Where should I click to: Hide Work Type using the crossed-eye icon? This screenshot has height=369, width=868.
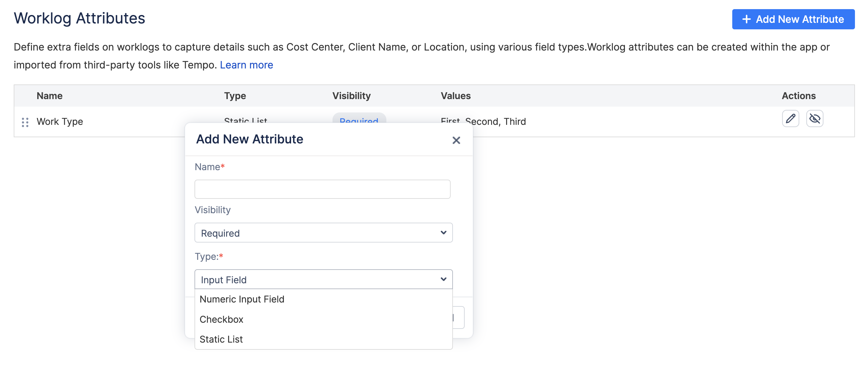pos(814,119)
